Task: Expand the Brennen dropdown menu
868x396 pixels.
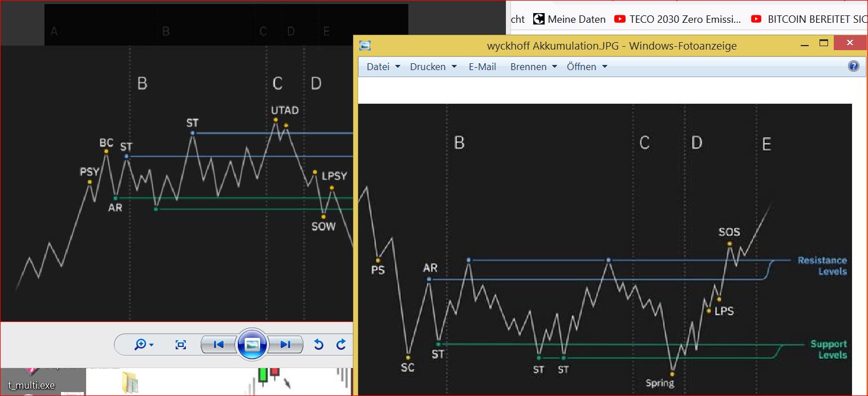Action: click(534, 67)
